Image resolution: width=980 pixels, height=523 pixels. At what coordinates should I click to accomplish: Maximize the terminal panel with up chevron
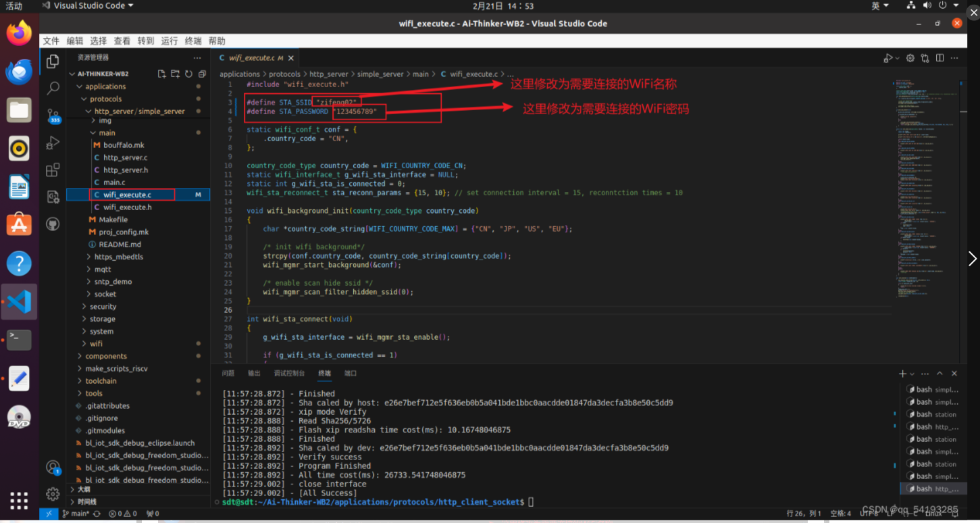(x=939, y=374)
